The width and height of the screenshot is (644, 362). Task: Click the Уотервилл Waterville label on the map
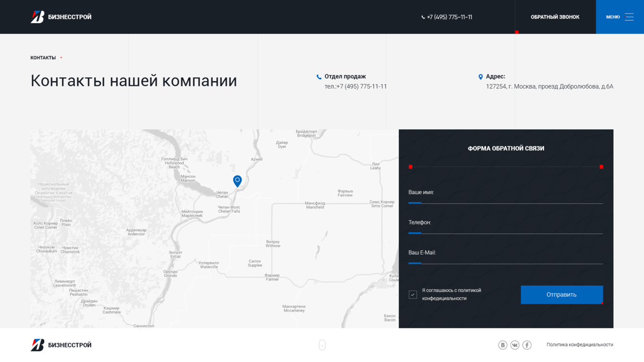pyautogui.click(x=209, y=265)
